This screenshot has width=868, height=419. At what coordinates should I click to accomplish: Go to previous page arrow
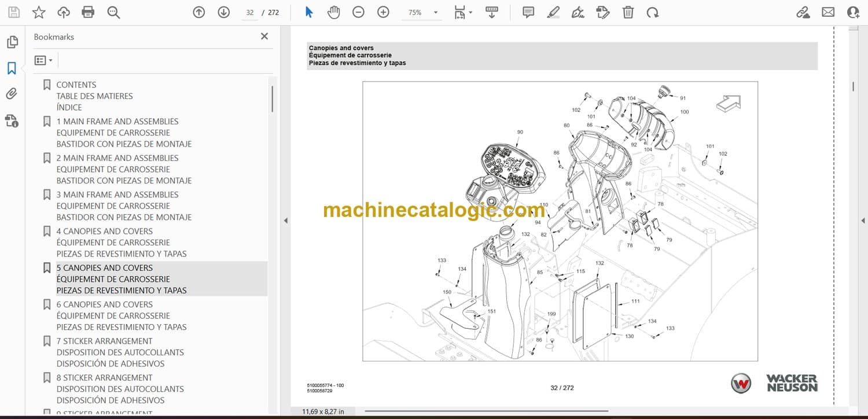pos(199,12)
